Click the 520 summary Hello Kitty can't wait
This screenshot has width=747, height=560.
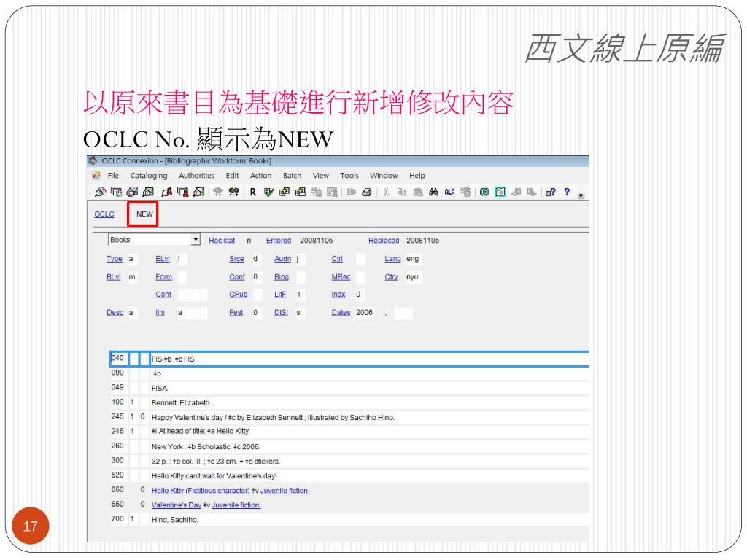coord(214,475)
